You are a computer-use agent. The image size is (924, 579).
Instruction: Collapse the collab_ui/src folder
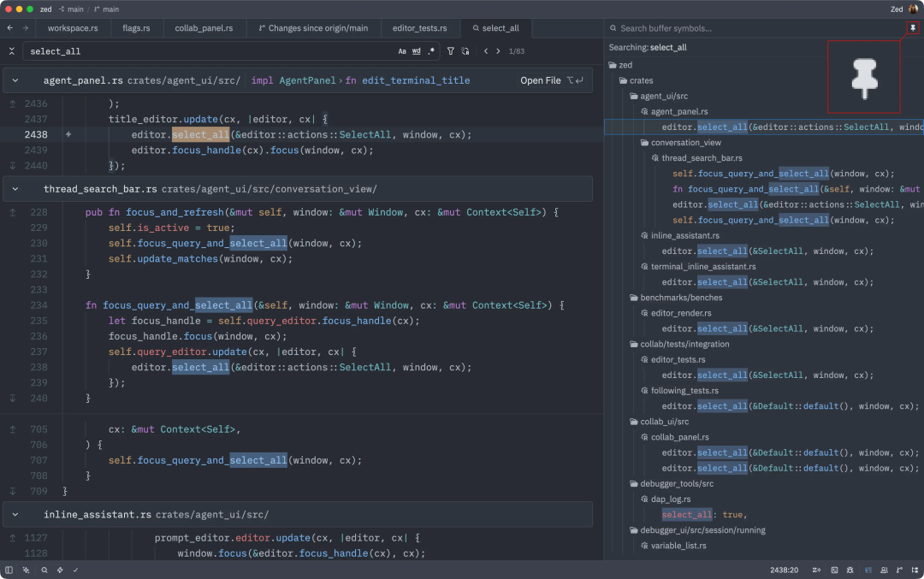coord(660,422)
